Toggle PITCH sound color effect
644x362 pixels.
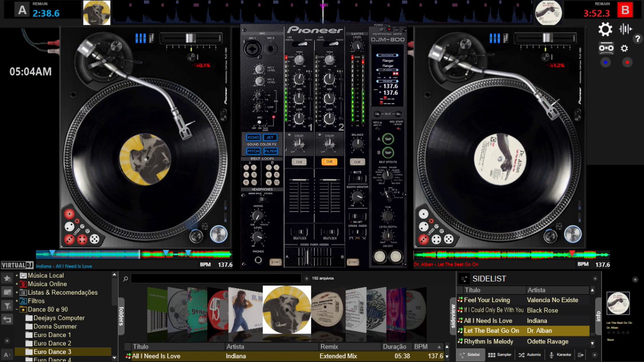pos(253,151)
